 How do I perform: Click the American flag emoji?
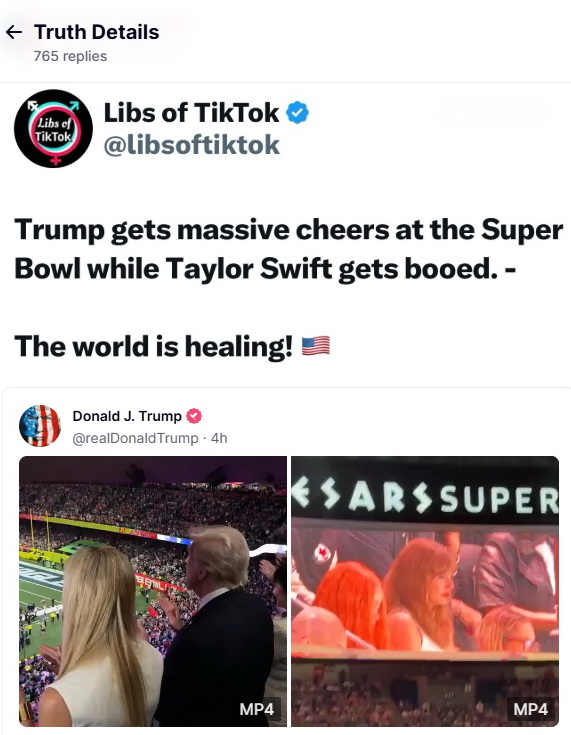click(316, 346)
